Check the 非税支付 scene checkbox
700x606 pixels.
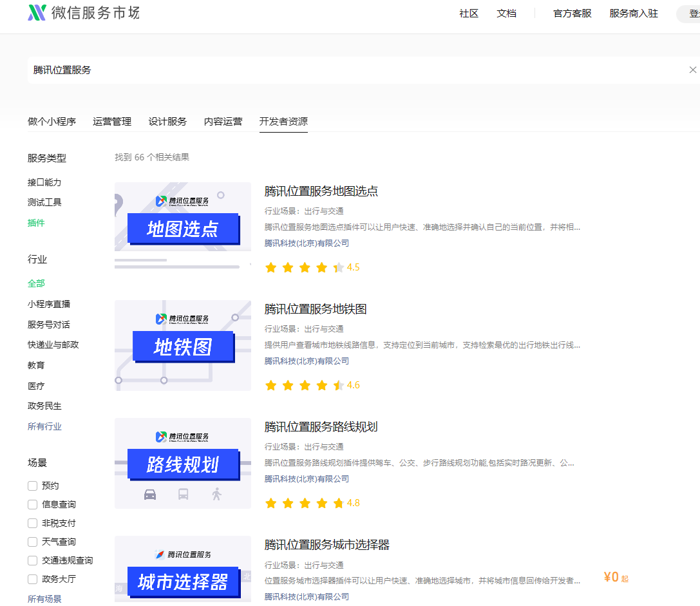coord(33,523)
